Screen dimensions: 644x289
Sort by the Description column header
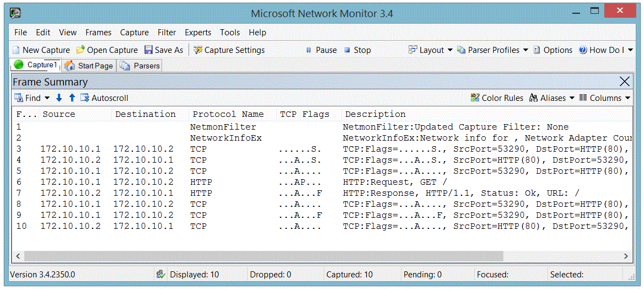click(486, 114)
